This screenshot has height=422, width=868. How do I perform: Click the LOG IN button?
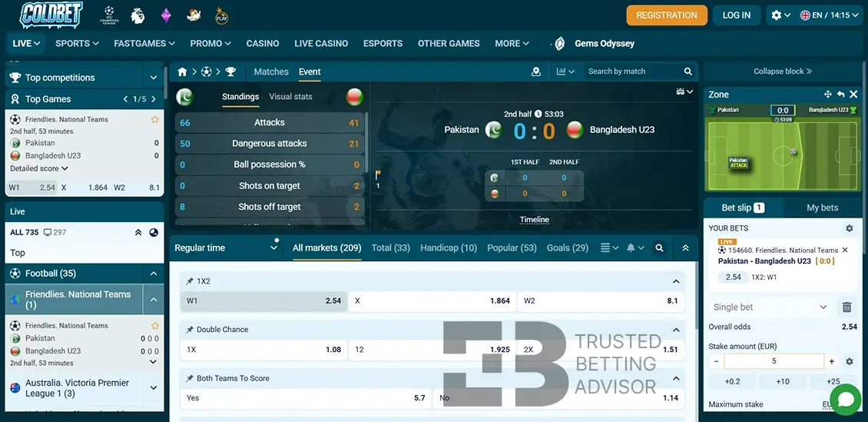pos(736,15)
